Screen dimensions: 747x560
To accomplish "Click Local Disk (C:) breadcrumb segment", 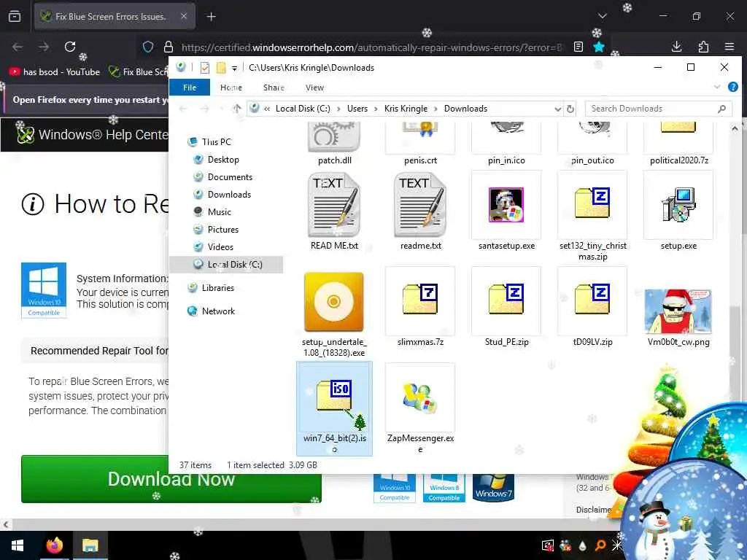I will (x=303, y=109).
